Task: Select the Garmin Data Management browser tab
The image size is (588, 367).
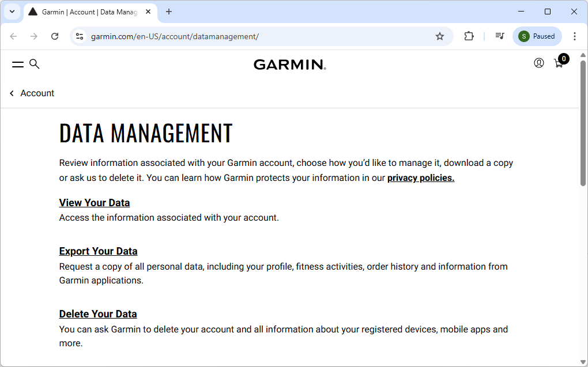Action: [86, 12]
